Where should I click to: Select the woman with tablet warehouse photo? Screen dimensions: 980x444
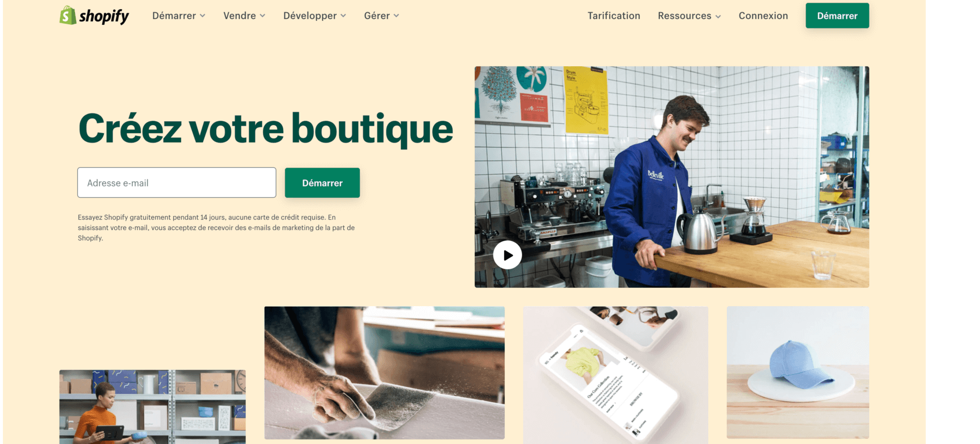tap(152, 407)
